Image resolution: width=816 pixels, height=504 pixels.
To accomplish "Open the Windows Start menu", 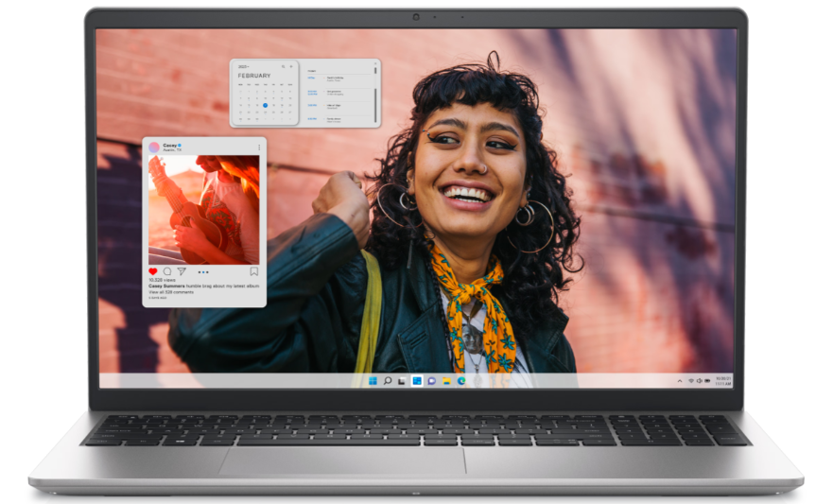I will tap(373, 380).
